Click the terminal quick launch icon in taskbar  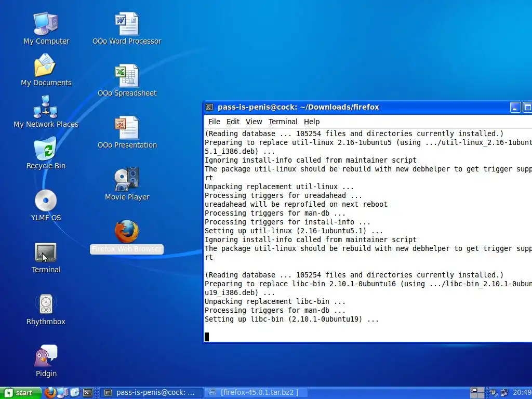tap(88, 393)
